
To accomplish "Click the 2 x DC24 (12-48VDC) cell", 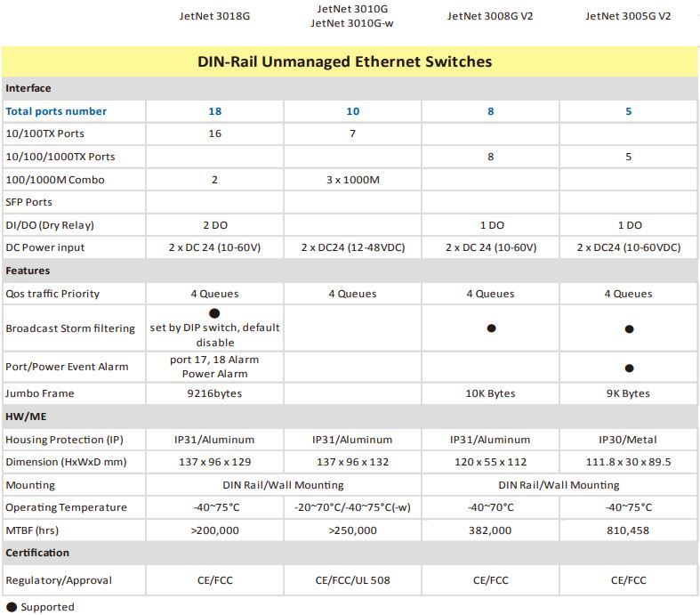I will click(353, 247).
